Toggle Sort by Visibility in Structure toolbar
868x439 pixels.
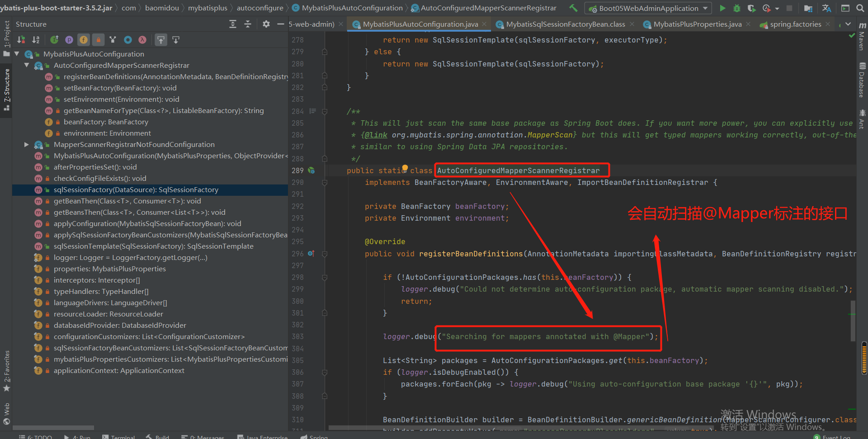(21, 40)
